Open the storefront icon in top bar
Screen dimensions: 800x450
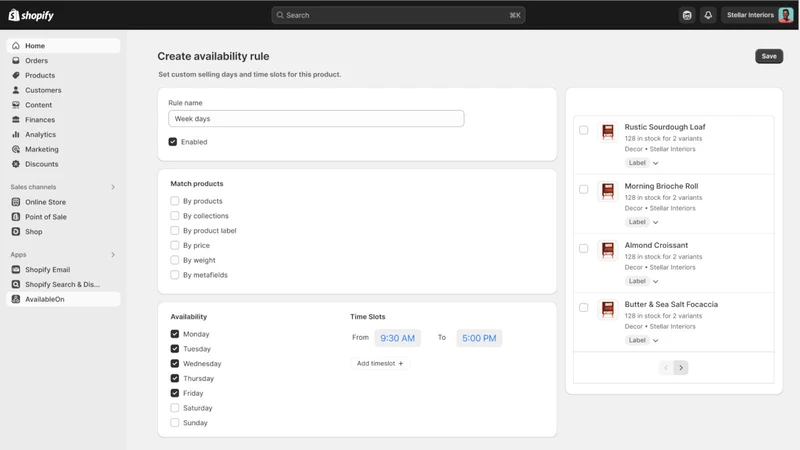coord(687,15)
